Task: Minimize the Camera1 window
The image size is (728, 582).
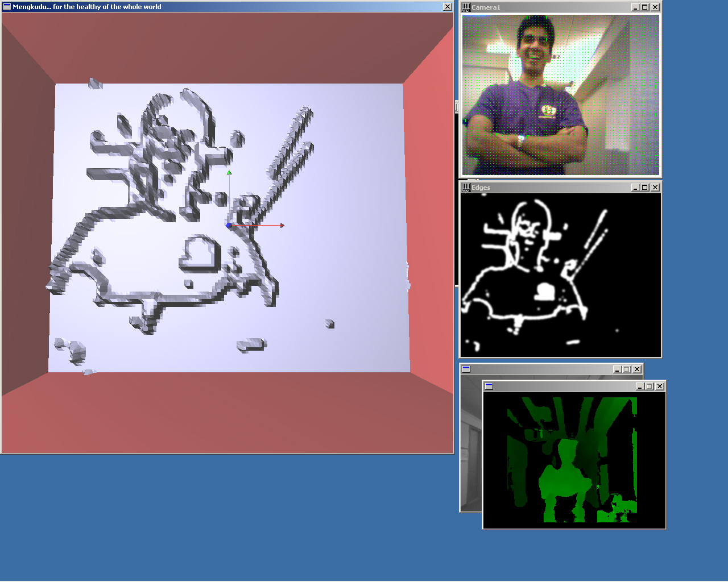Action: (x=635, y=7)
